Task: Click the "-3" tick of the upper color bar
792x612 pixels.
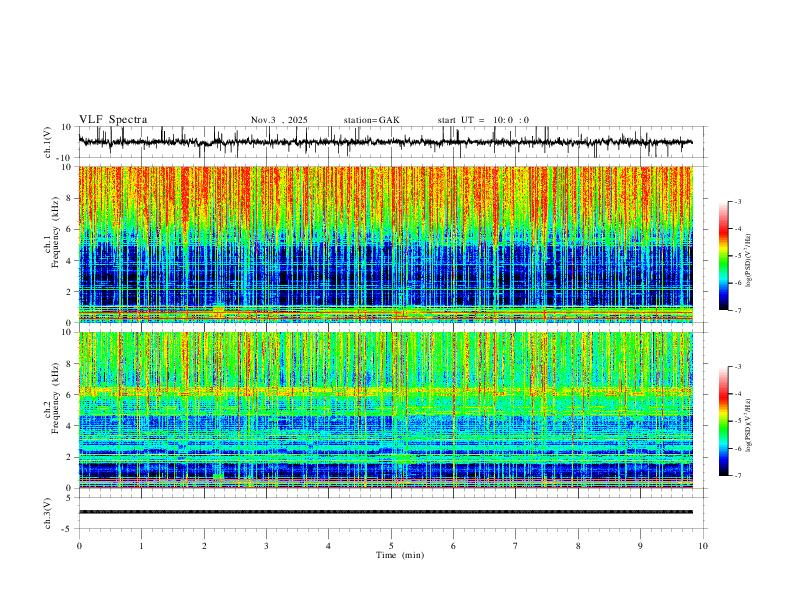Action: [737, 201]
